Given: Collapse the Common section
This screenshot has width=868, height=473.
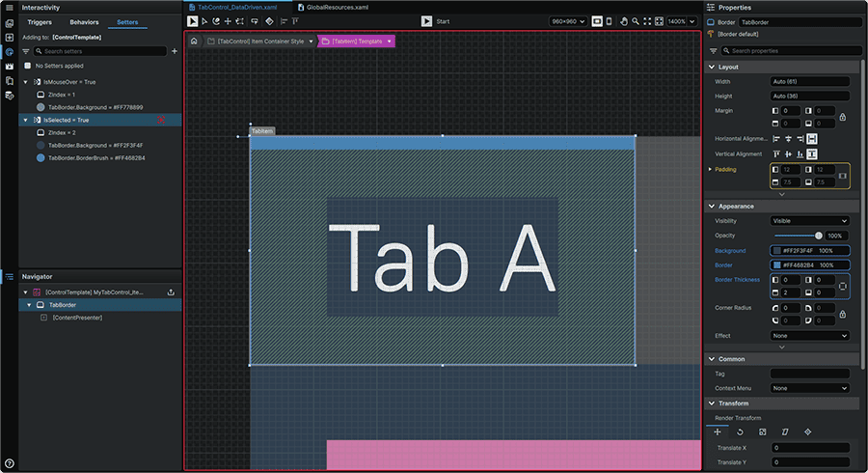Looking at the screenshot, I should (712, 359).
